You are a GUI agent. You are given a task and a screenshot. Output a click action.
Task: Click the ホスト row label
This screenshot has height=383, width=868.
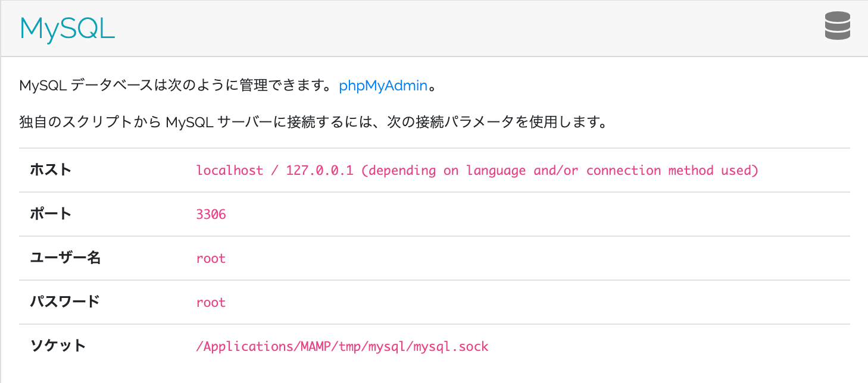coord(51,170)
